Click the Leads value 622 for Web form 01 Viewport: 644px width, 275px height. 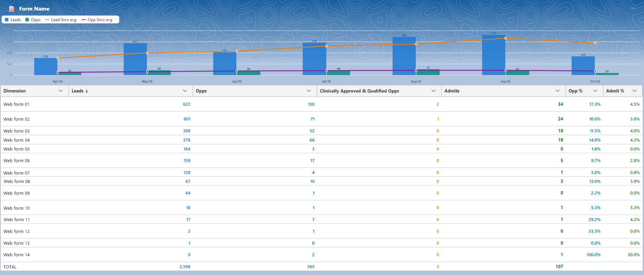coord(187,104)
